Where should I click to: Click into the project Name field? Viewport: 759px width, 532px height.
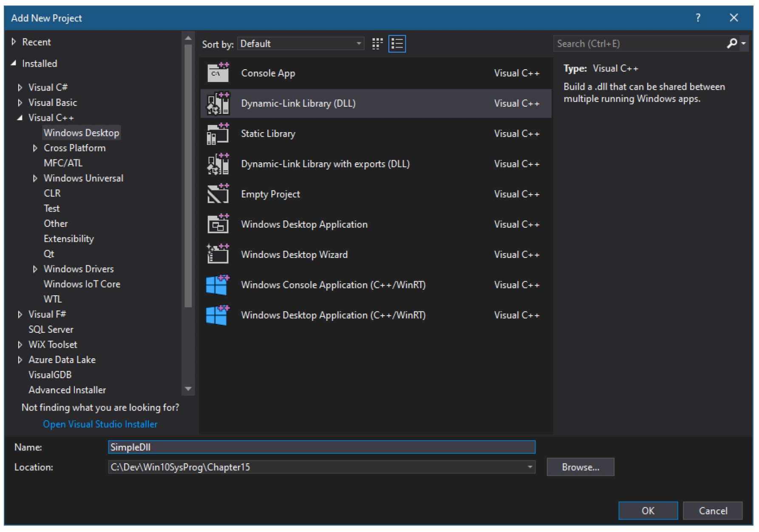coord(322,447)
